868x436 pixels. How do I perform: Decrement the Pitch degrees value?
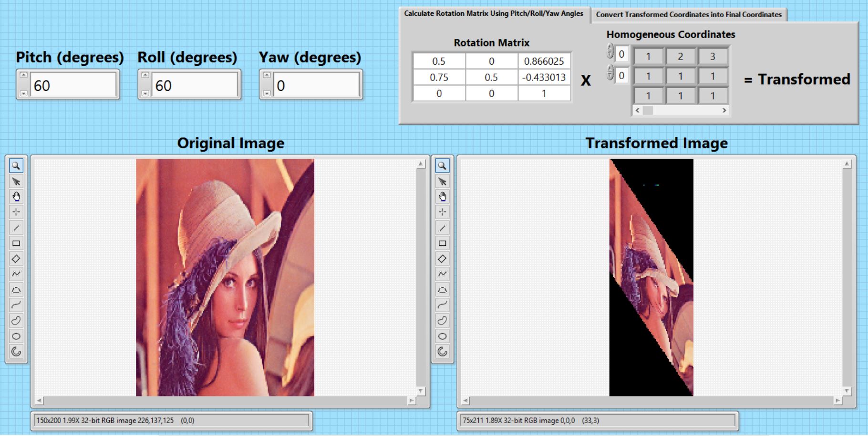tap(23, 93)
